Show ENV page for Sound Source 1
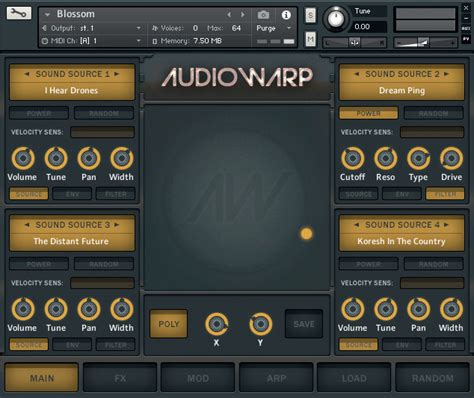Image resolution: width=474 pixels, height=398 pixels. coord(72,194)
